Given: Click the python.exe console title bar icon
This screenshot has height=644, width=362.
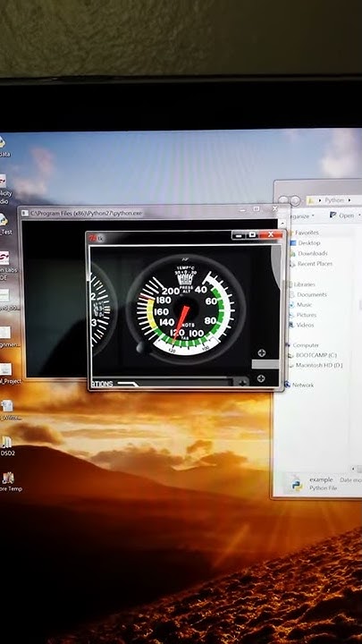Looking at the screenshot, I should point(25,213).
